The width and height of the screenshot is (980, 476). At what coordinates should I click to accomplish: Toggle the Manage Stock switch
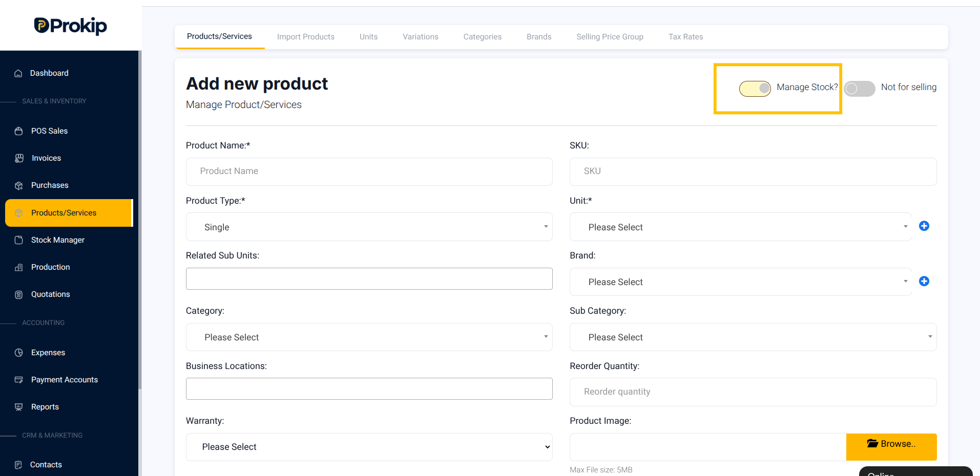755,89
